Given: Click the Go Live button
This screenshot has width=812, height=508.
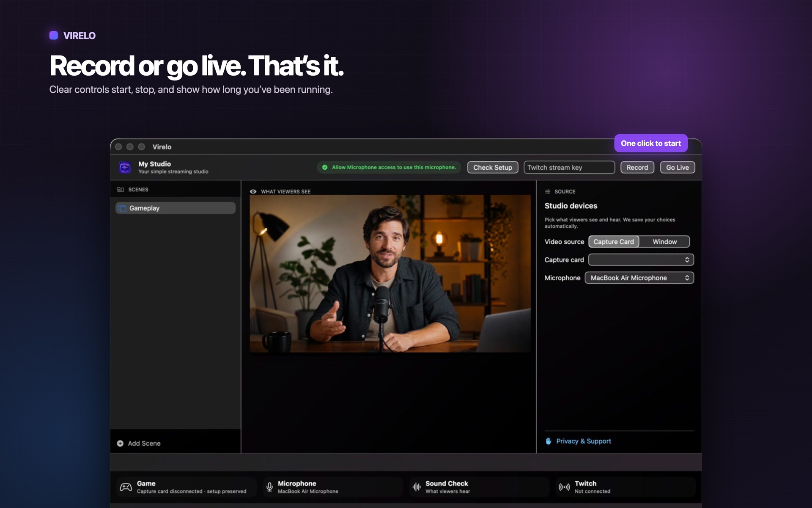Looking at the screenshot, I should (678, 168).
